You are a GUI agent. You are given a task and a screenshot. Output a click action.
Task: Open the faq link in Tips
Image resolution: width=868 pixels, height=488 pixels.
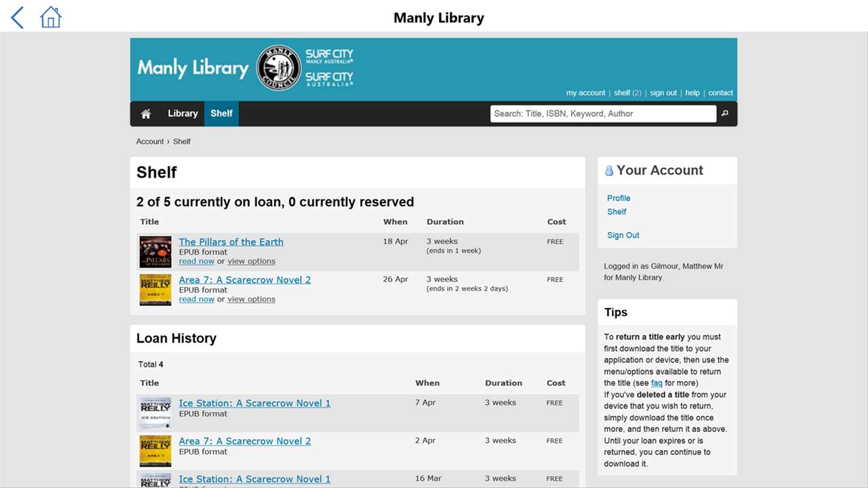point(656,383)
